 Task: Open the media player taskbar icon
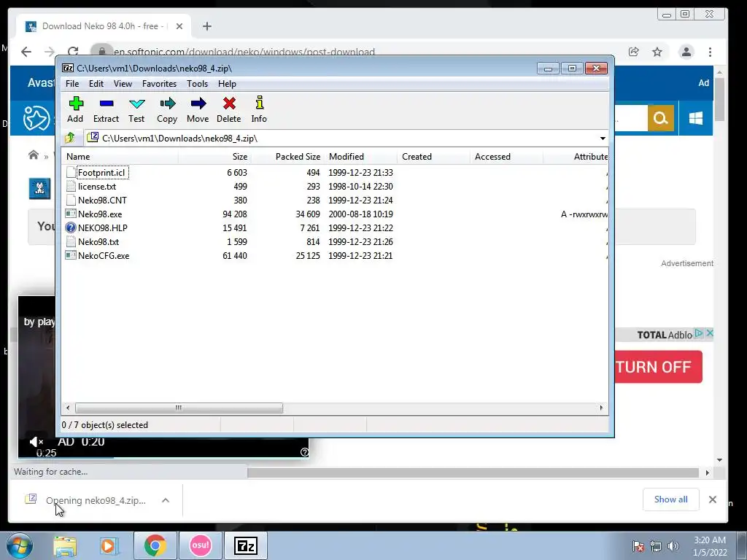(108, 545)
